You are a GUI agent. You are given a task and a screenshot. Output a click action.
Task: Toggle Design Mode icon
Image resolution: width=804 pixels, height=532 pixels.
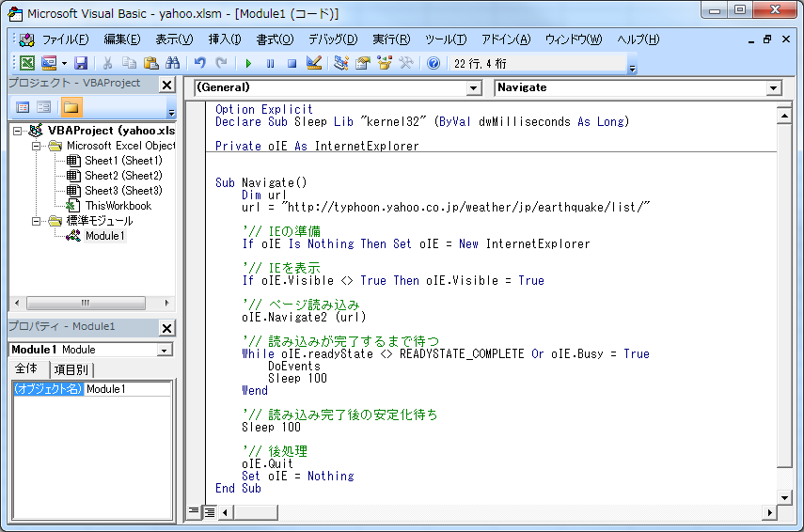coord(314,63)
